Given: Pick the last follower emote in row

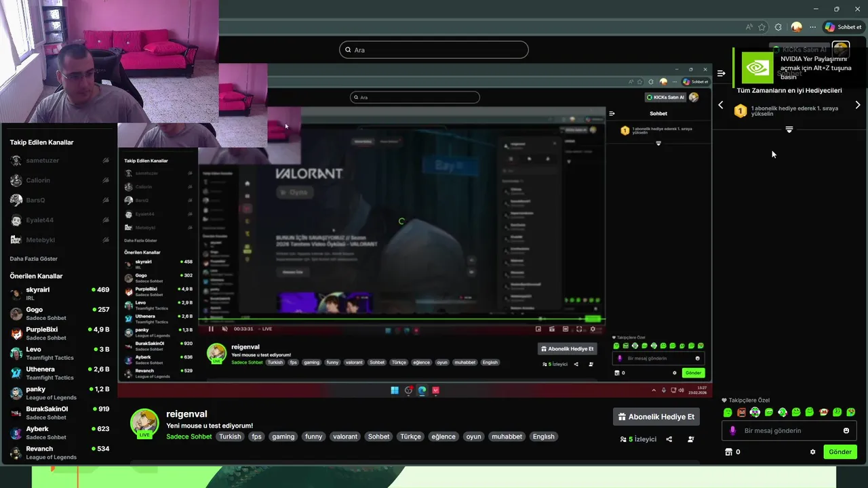Looking at the screenshot, I should coord(851,412).
